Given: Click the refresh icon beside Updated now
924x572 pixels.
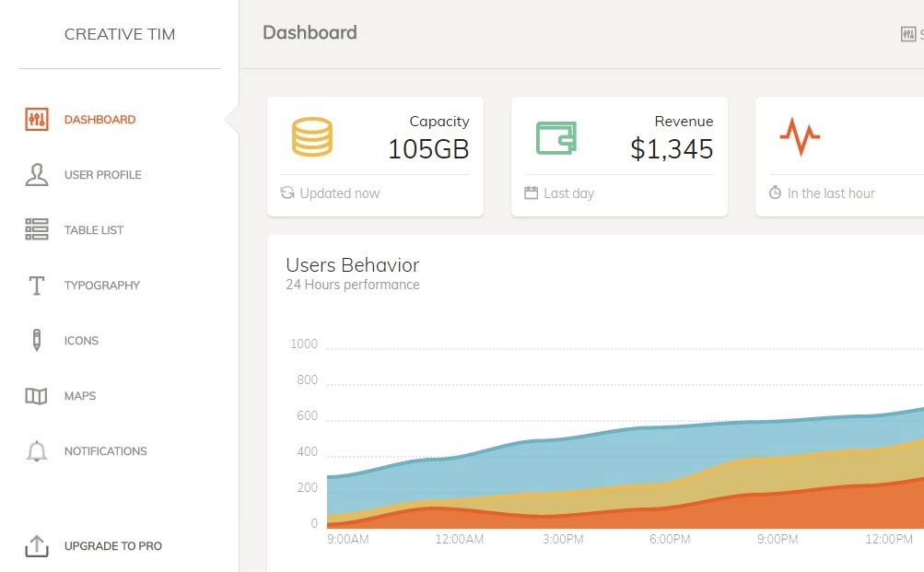Looking at the screenshot, I should click(x=287, y=193).
